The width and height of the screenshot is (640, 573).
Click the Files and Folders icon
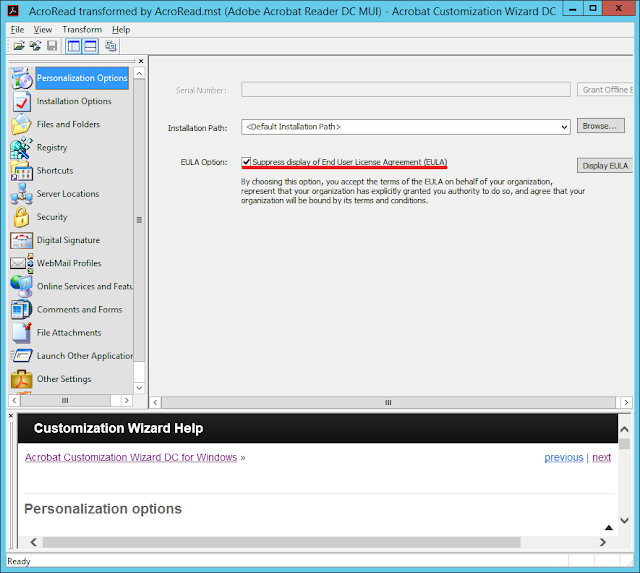(x=21, y=124)
